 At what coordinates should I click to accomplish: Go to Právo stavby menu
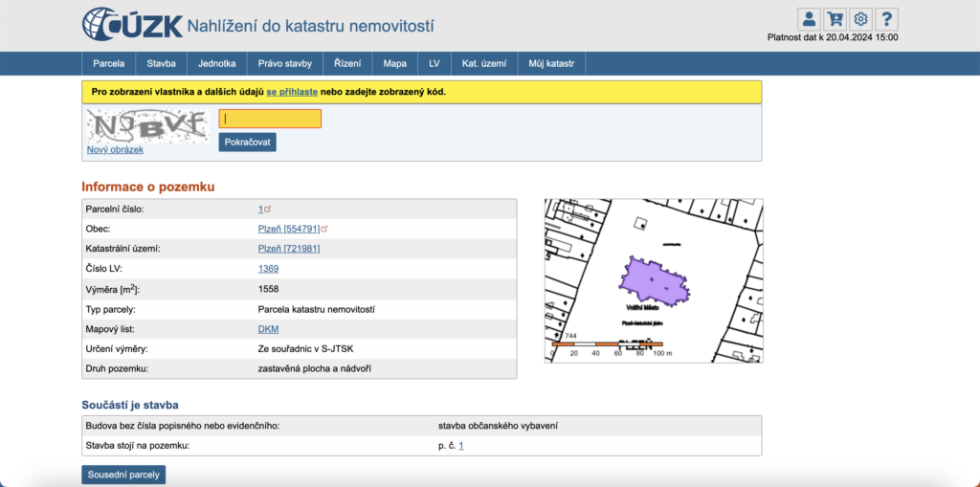pyautogui.click(x=284, y=63)
